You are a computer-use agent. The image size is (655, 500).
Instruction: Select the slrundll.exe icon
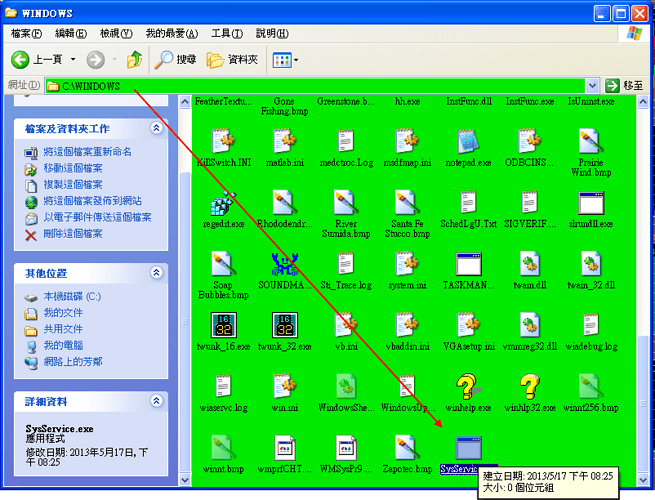pos(591,203)
